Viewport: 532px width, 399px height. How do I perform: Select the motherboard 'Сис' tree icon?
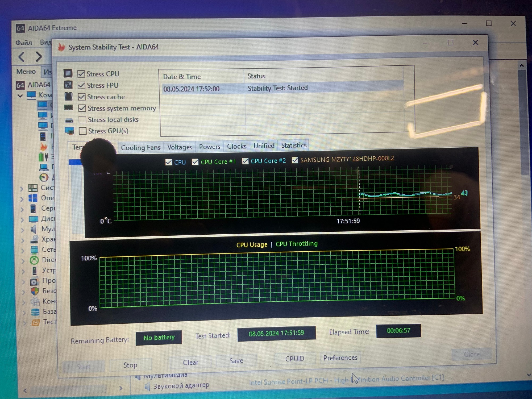click(33, 188)
